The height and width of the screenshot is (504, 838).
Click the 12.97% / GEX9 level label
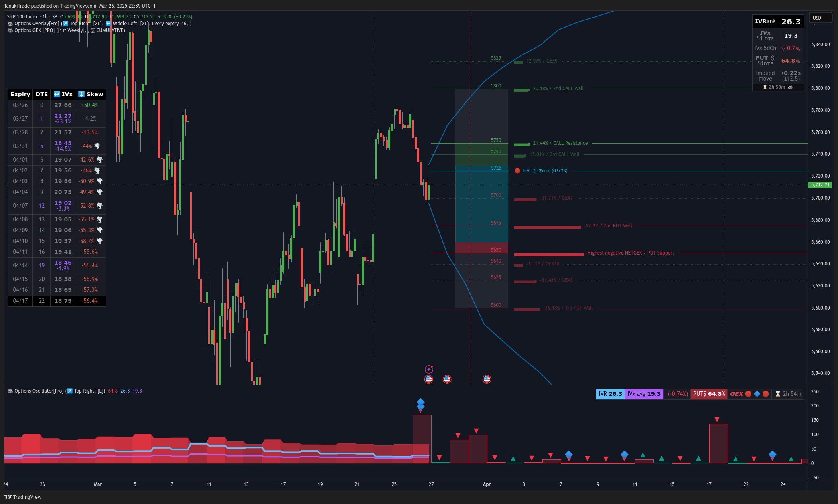point(542,61)
